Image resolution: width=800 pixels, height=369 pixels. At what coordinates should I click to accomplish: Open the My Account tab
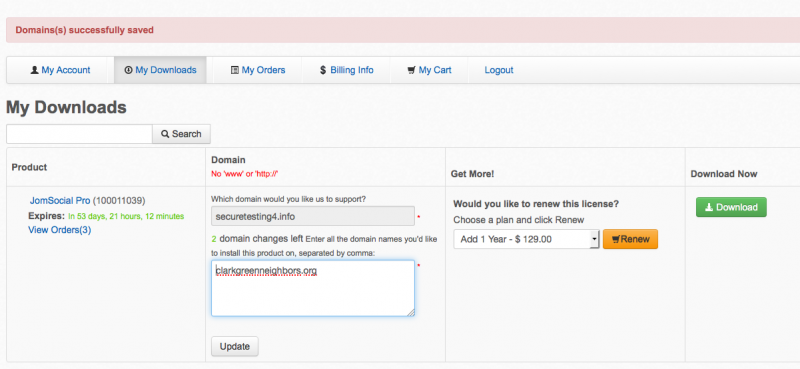(x=60, y=70)
